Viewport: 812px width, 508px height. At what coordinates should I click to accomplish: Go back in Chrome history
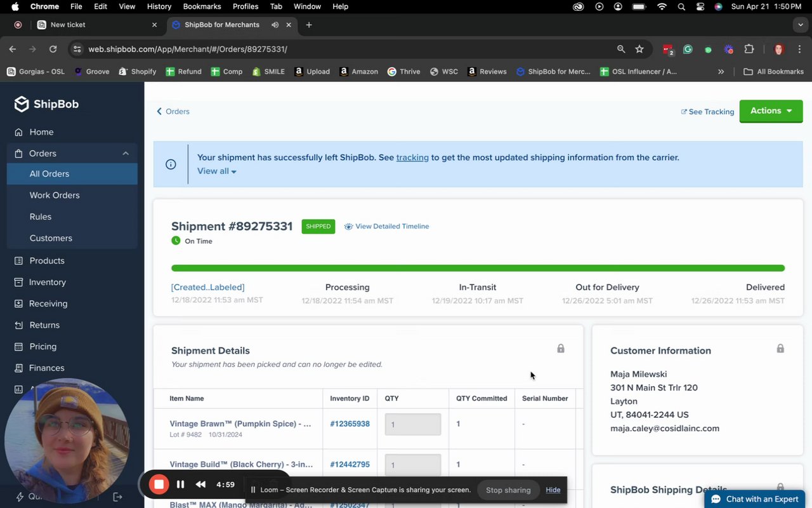(13, 49)
